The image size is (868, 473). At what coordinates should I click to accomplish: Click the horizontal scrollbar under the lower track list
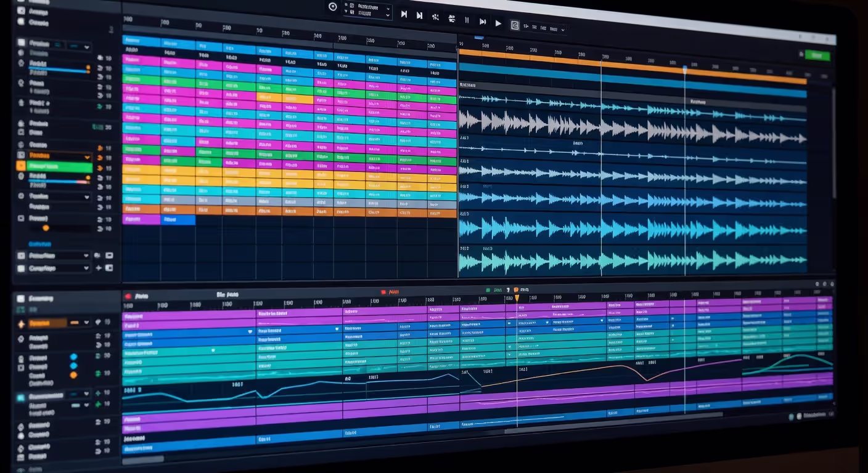[x=143, y=459]
